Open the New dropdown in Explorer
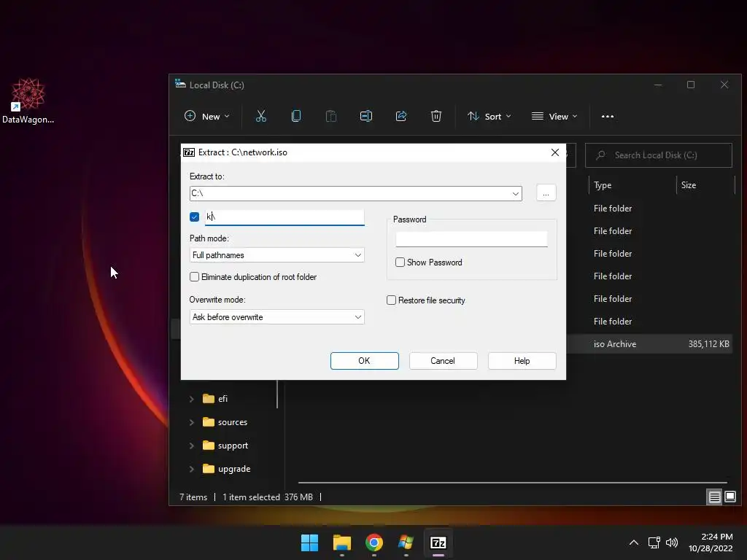 tap(207, 116)
